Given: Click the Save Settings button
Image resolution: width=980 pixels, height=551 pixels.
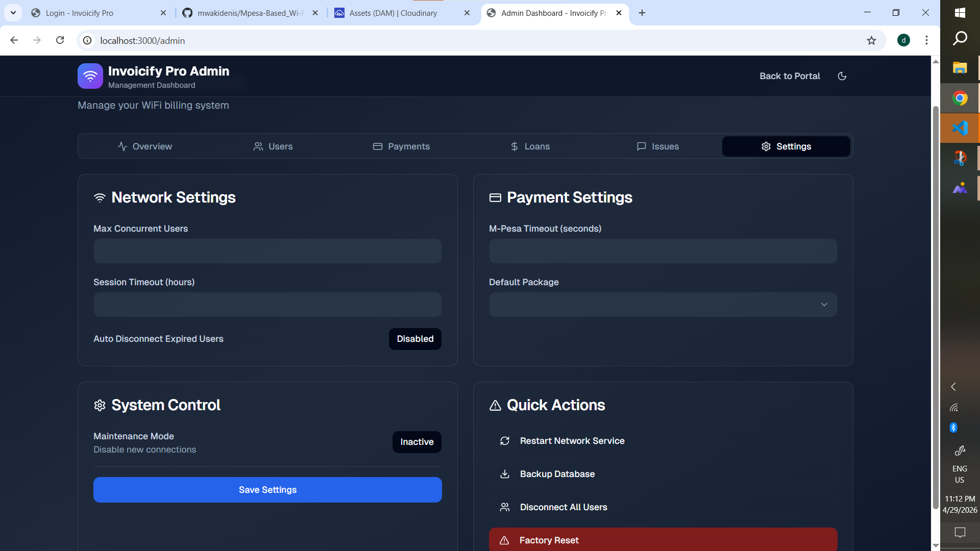Looking at the screenshot, I should coord(267,490).
